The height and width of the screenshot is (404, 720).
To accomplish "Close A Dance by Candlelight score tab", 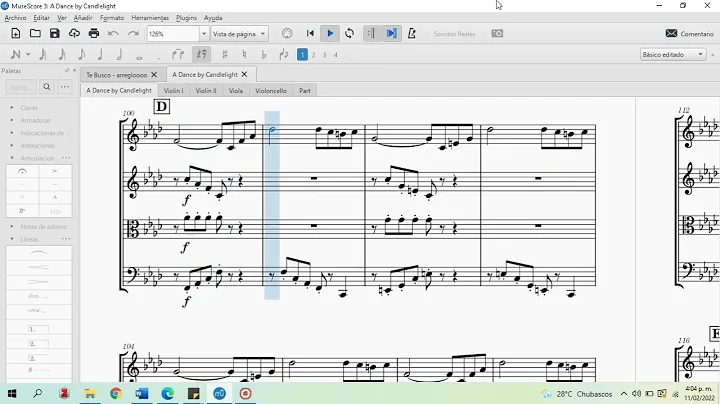I will (x=244, y=74).
